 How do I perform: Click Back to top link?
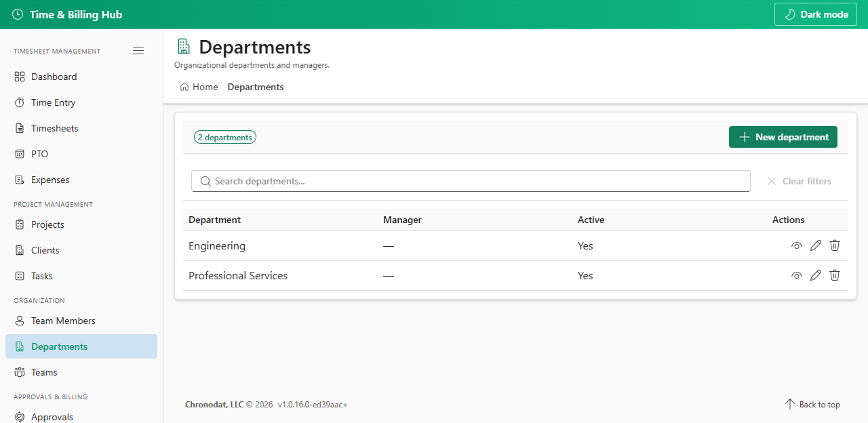click(x=812, y=405)
